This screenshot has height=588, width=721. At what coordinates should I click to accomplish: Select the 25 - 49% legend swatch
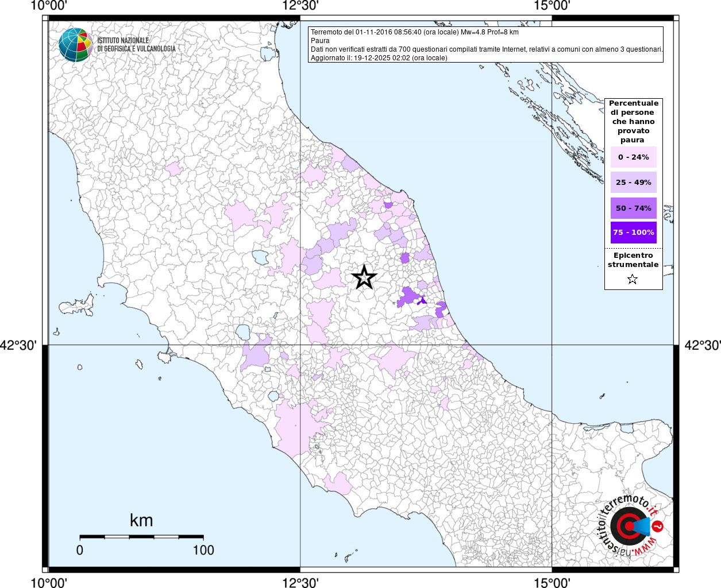(x=633, y=182)
